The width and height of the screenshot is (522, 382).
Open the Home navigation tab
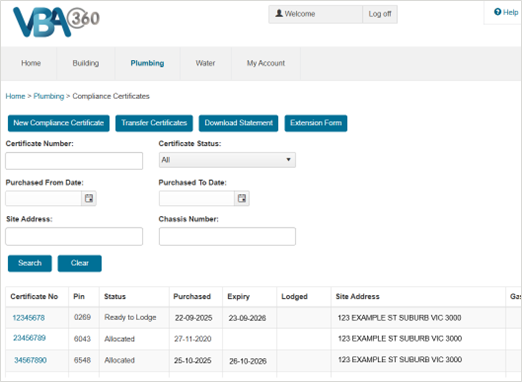coord(31,63)
